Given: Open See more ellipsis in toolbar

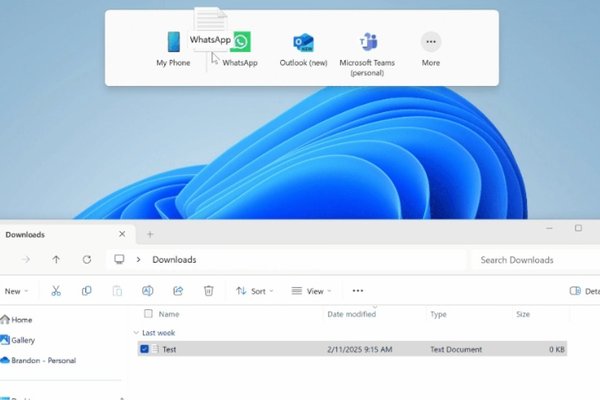Looking at the screenshot, I should pos(358,291).
